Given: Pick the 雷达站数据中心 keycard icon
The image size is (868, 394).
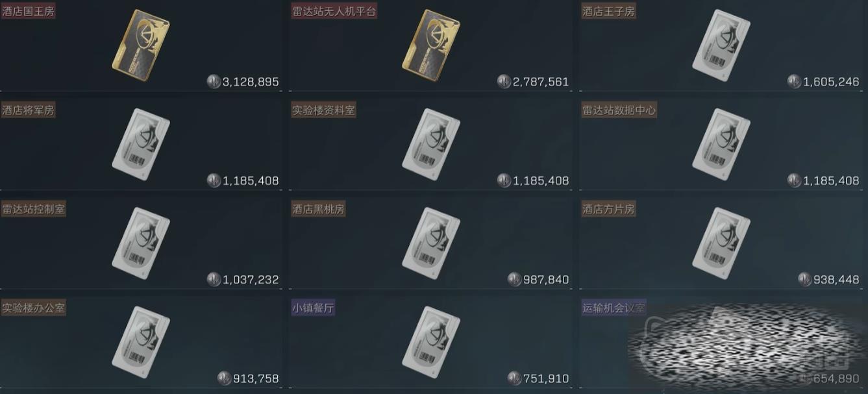Looking at the screenshot, I should click(721, 144).
